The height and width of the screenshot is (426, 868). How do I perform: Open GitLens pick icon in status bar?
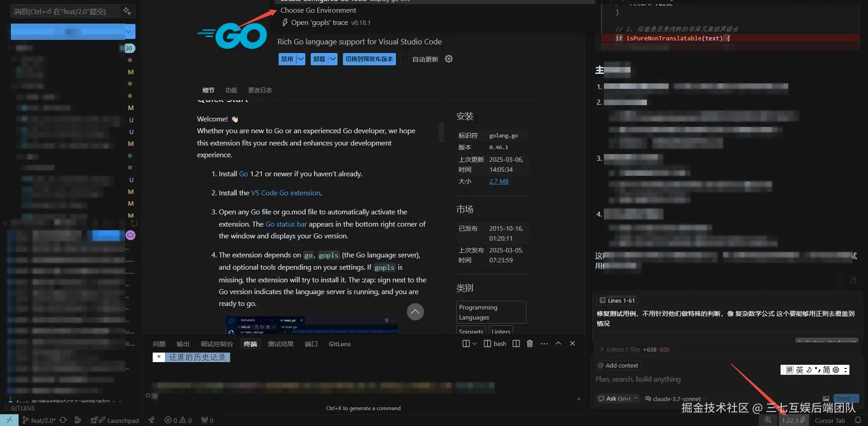click(x=151, y=420)
